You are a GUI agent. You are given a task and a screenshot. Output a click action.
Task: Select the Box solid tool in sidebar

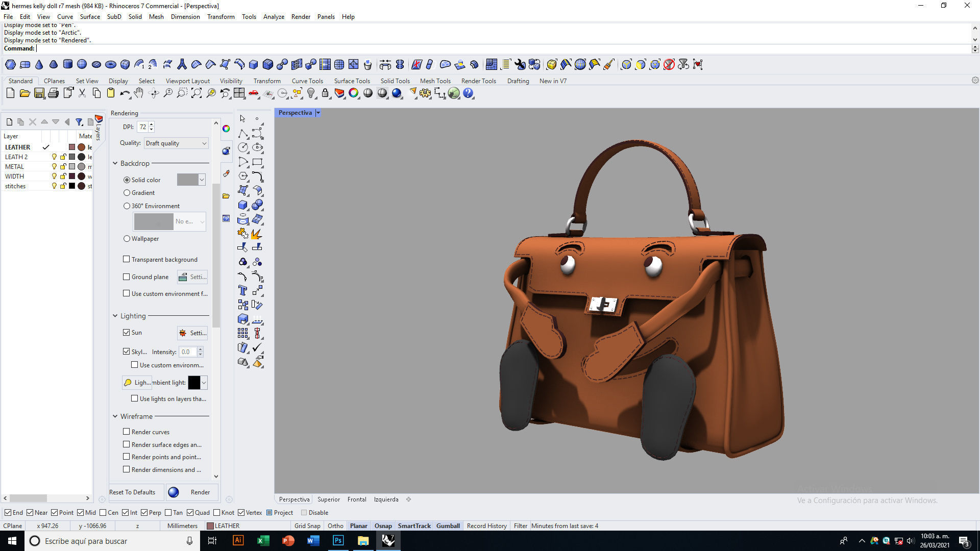point(243,205)
